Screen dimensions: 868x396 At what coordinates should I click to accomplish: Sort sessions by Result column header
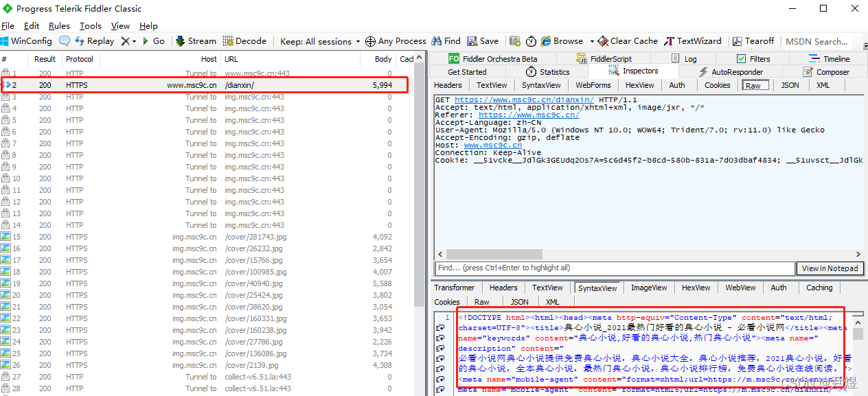point(45,59)
